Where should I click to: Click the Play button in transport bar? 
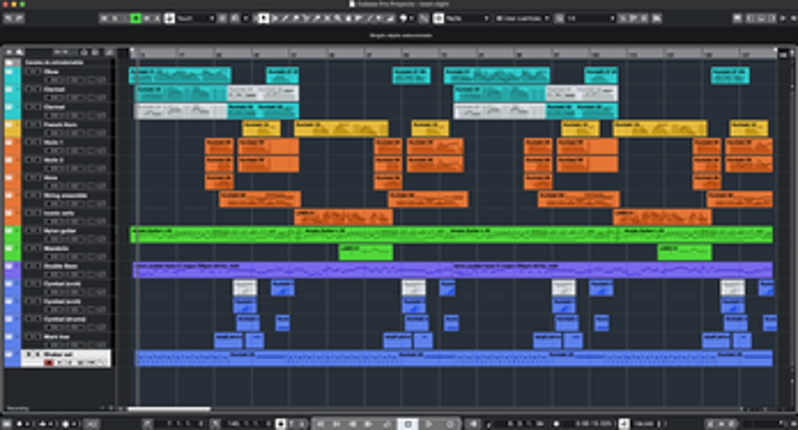[429, 423]
